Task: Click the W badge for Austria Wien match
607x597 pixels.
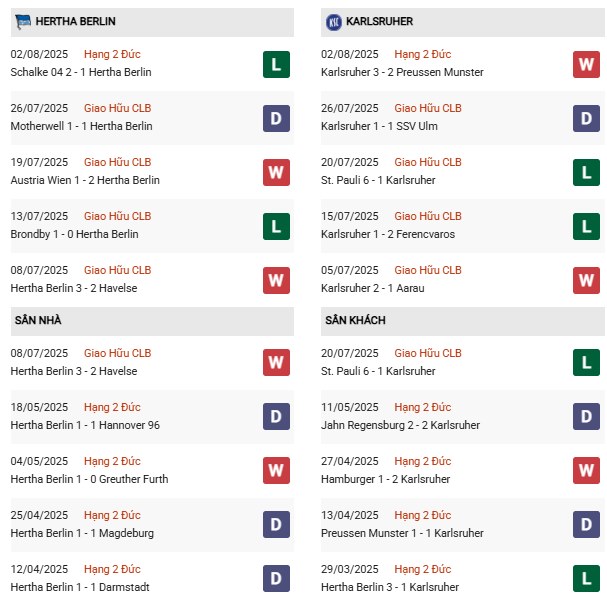Action: click(x=276, y=173)
